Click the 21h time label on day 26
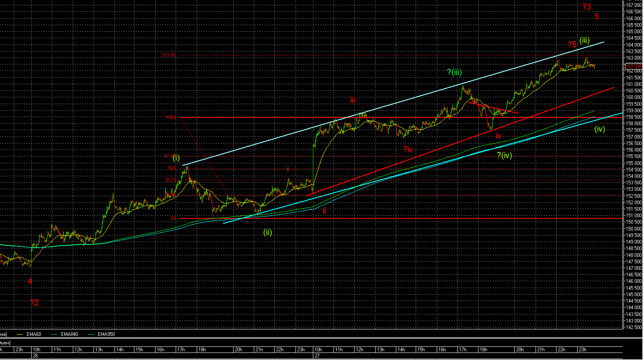Screen dimensions: 644x361 click(x=259, y=350)
